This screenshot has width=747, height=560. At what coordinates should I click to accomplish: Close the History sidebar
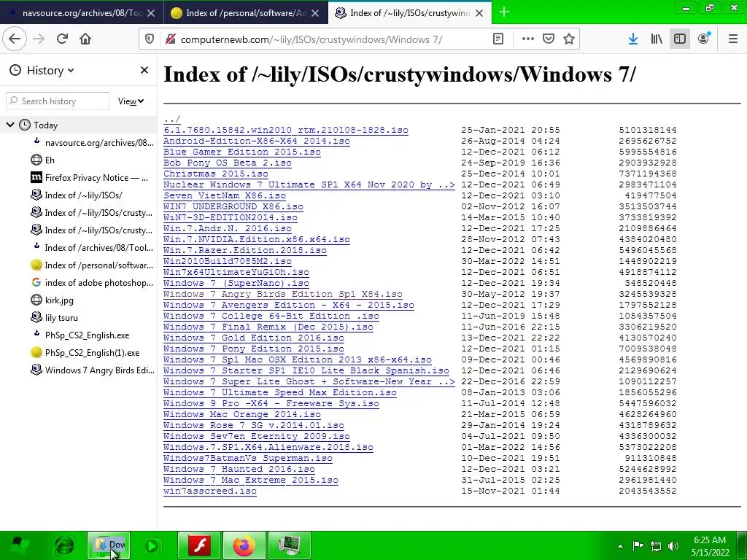144,71
